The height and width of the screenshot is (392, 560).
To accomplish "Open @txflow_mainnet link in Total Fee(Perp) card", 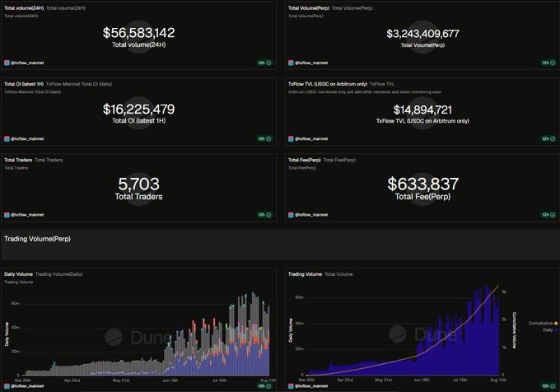I will (311, 215).
